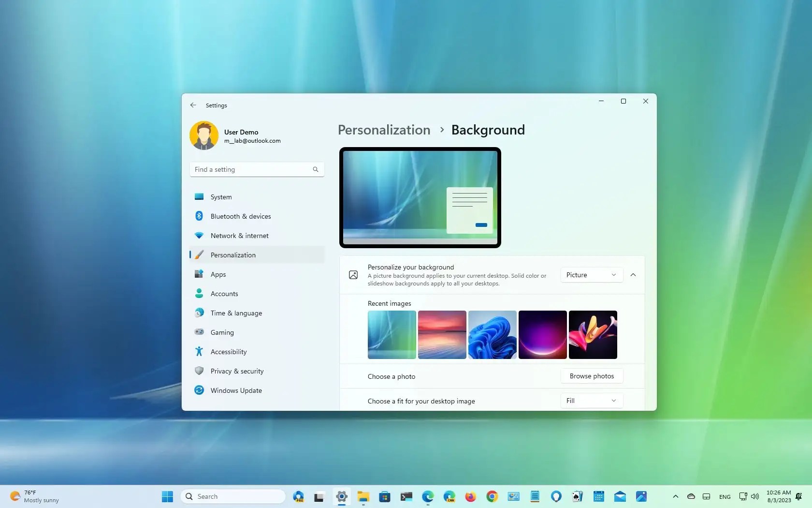The height and width of the screenshot is (508, 812).
Task: Click the User Demo profile avatar
Action: (204, 135)
